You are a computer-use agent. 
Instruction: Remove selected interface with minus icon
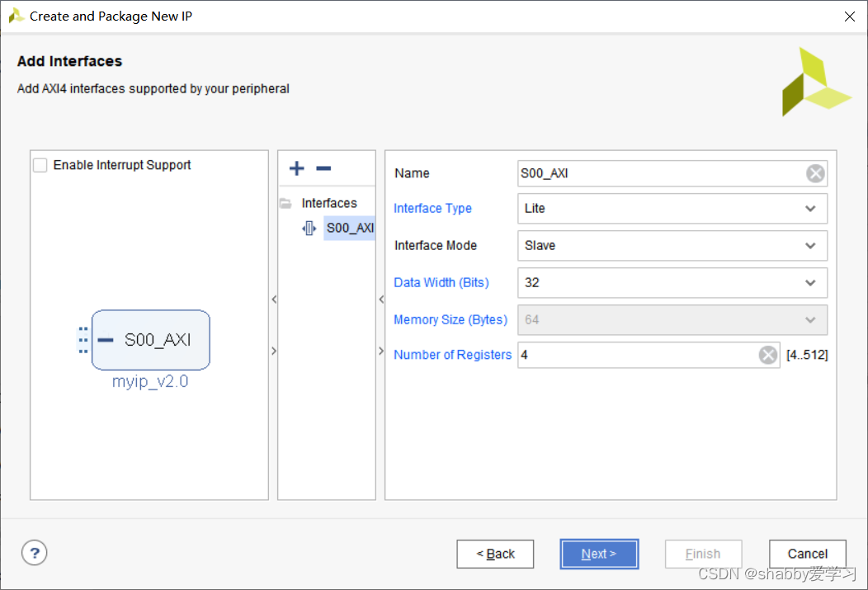pyautogui.click(x=323, y=168)
